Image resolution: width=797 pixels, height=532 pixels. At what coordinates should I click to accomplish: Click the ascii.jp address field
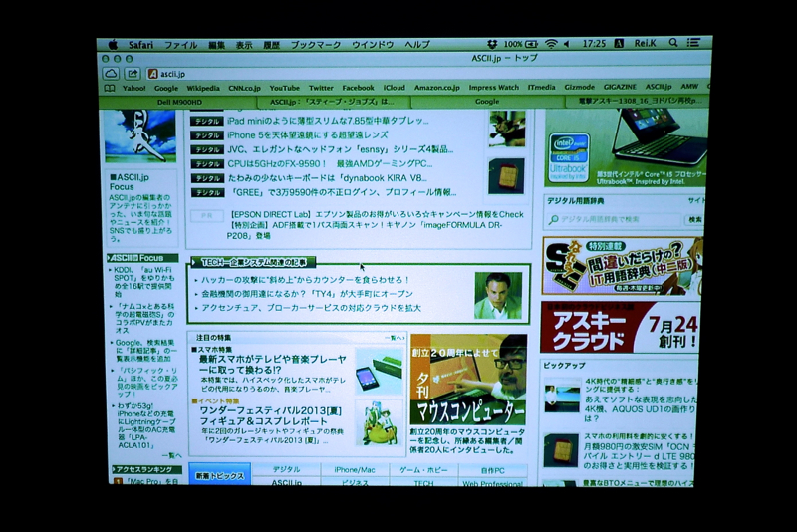pos(427,74)
